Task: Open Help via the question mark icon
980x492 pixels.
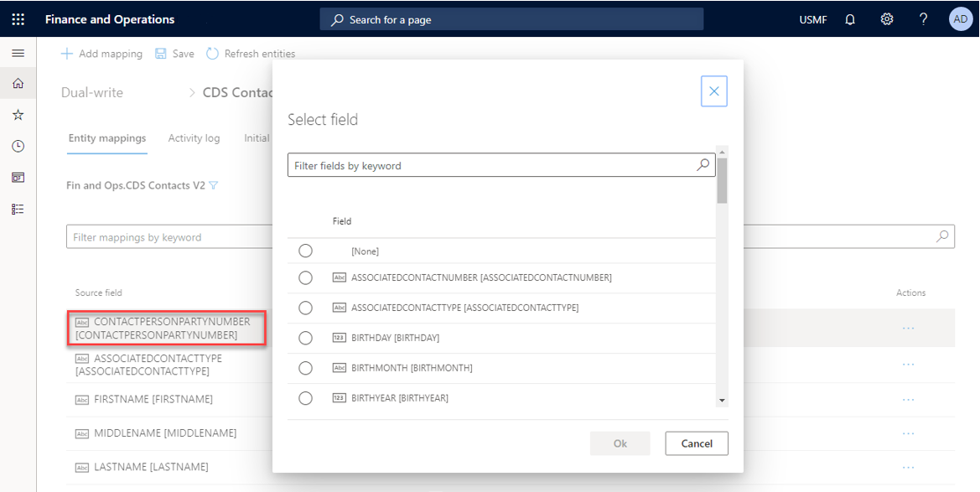Action: point(923,18)
